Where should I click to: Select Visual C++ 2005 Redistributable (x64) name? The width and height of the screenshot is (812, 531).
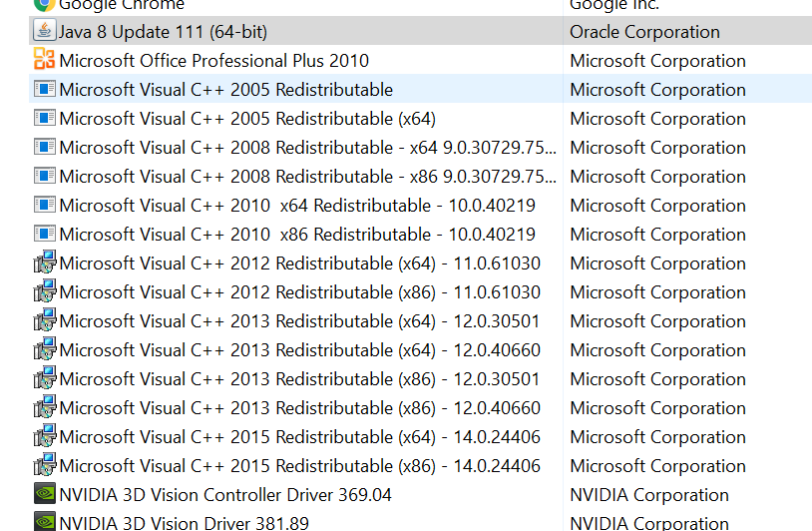pos(247,119)
